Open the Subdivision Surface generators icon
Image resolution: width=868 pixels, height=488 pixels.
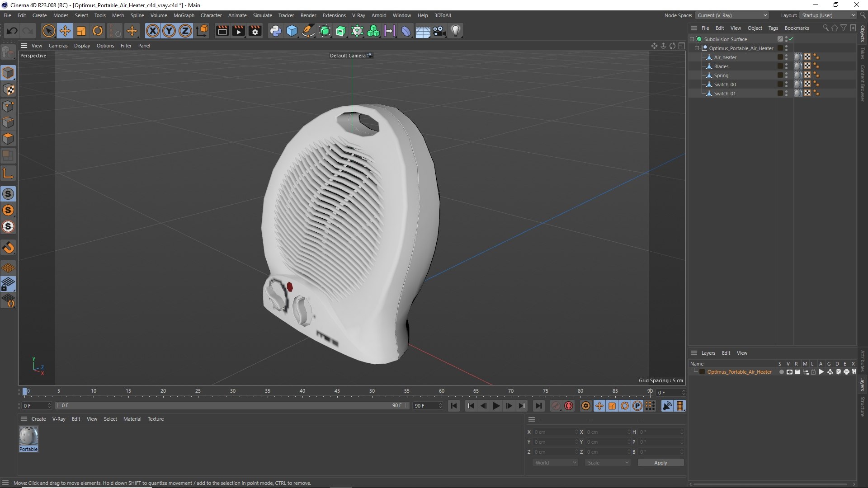pos(325,31)
